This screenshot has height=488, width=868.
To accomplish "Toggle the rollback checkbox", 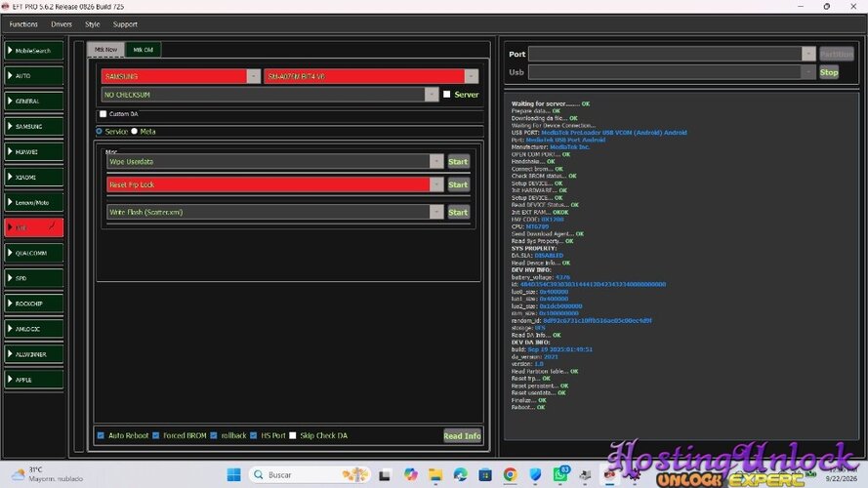I will click(x=214, y=436).
